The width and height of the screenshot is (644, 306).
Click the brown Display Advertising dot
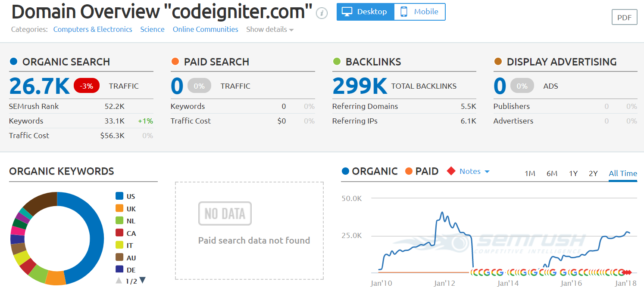click(x=498, y=62)
